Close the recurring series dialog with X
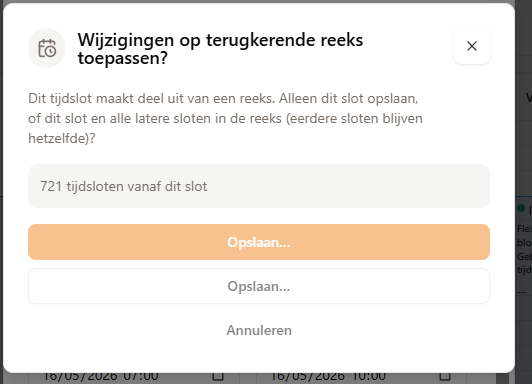The image size is (532, 384). 472,46
